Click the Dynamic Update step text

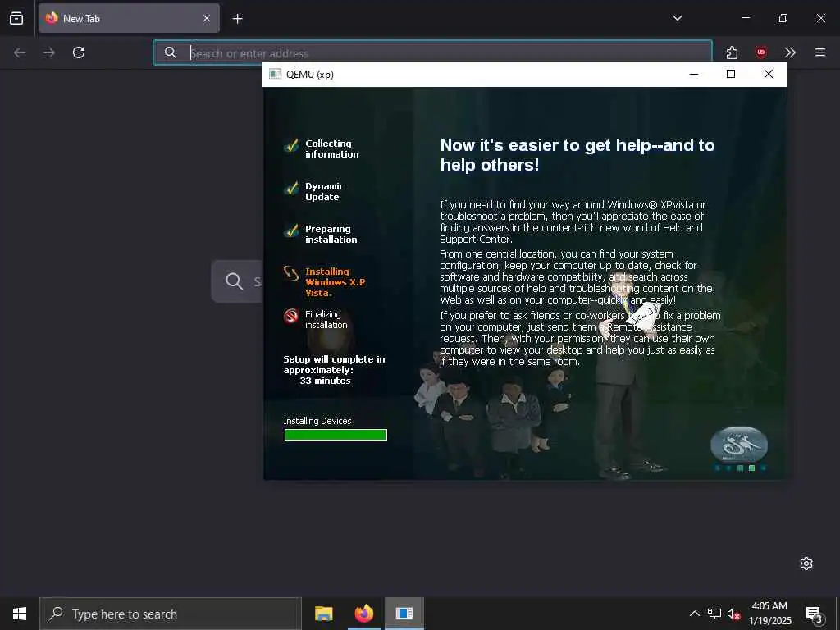tap(324, 192)
